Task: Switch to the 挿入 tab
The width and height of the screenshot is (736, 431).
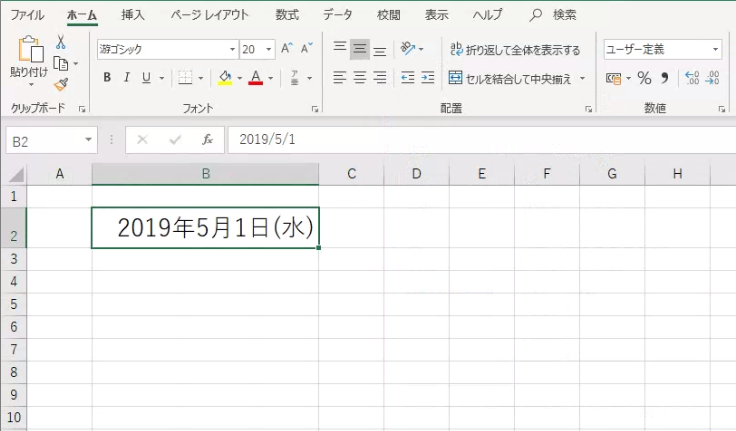Action: click(132, 15)
